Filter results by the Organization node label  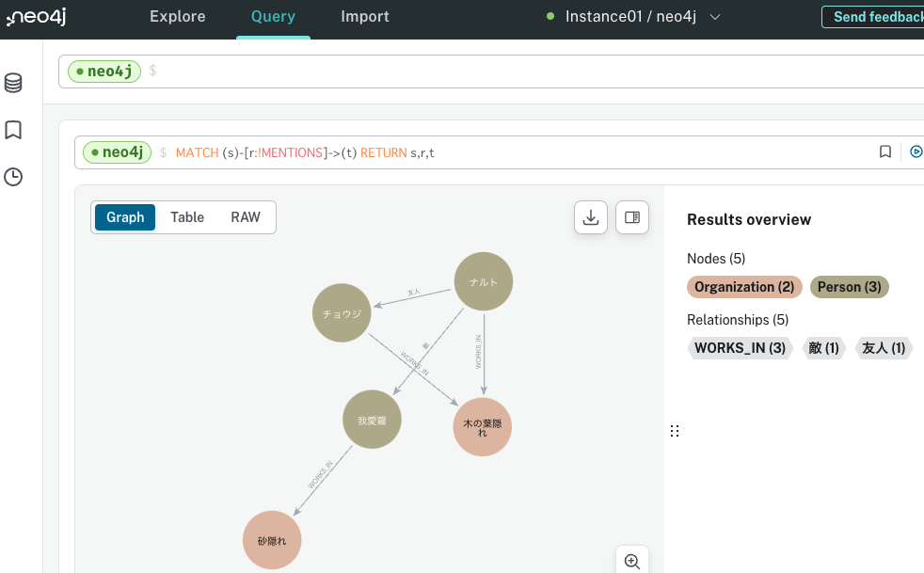coord(744,286)
